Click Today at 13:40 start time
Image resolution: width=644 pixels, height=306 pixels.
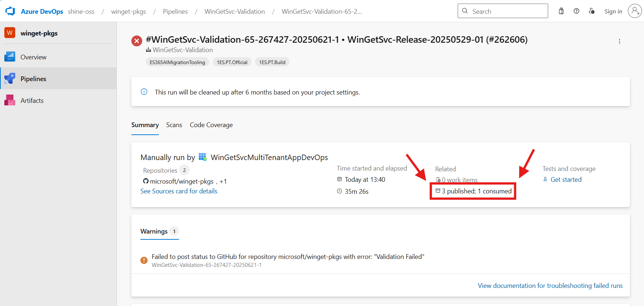[365, 180]
